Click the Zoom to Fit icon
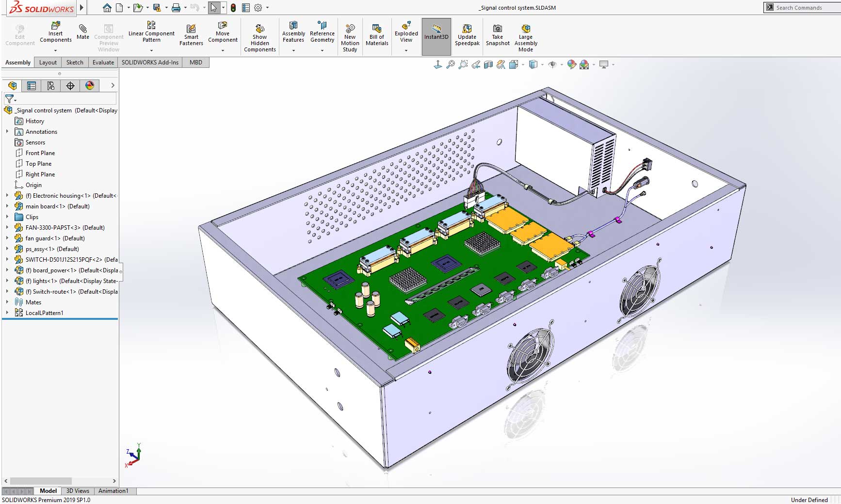 coord(450,64)
